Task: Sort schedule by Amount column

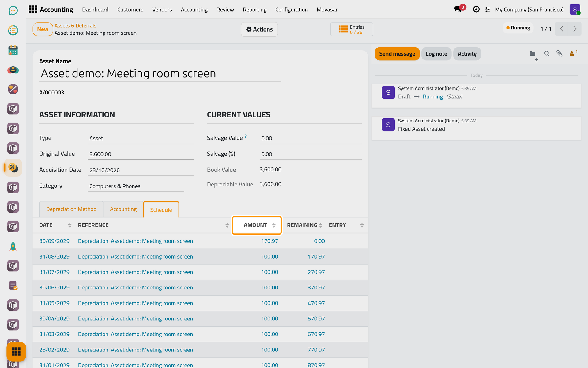Action: [257, 225]
